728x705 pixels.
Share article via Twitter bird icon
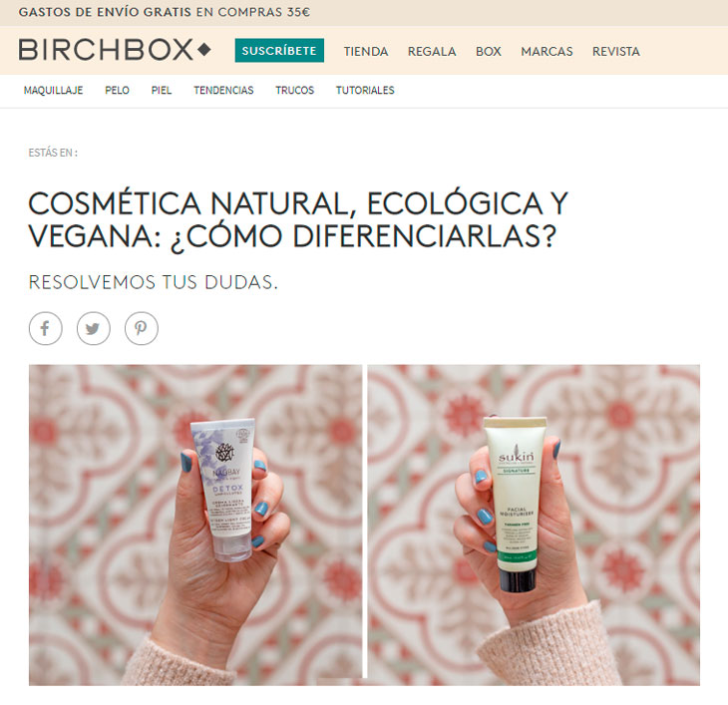point(94,329)
